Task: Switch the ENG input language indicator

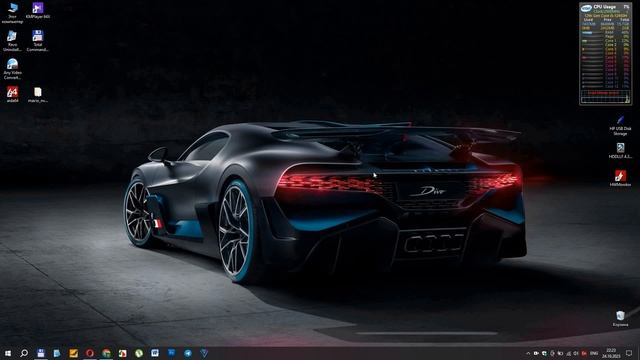Action: point(594,353)
